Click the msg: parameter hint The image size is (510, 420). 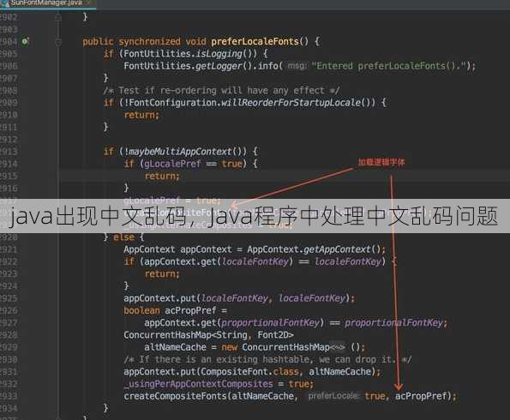click(297, 66)
